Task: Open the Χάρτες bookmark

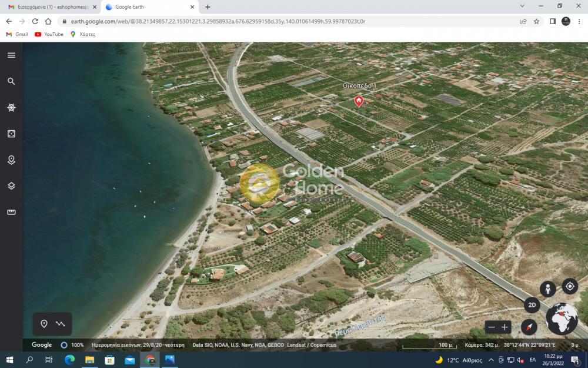Action: (x=82, y=34)
